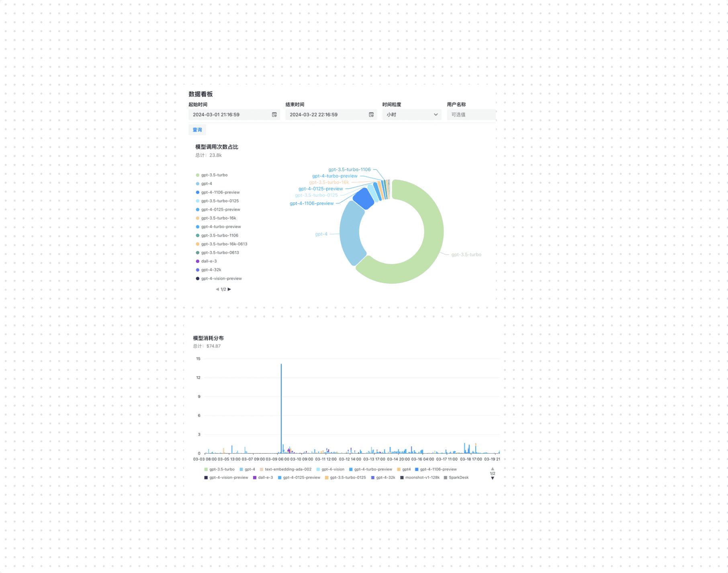Toggle gpt-3.5-turbo in the pie legend
Image resolution: width=728 pixels, height=573 pixels.
(x=212, y=175)
